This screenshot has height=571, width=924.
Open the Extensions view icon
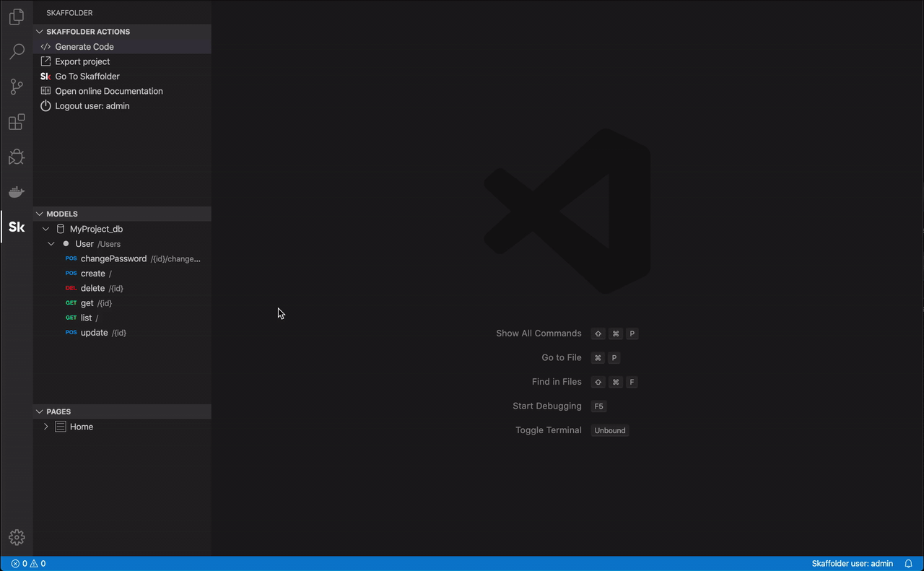pyautogui.click(x=17, y=122)
